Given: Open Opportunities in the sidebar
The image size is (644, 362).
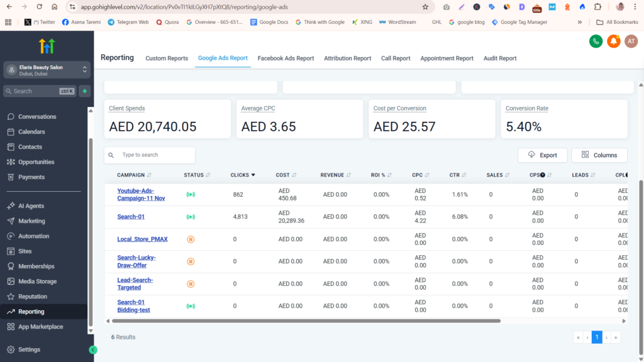Looking at the screenshot, I should point(36,162).
